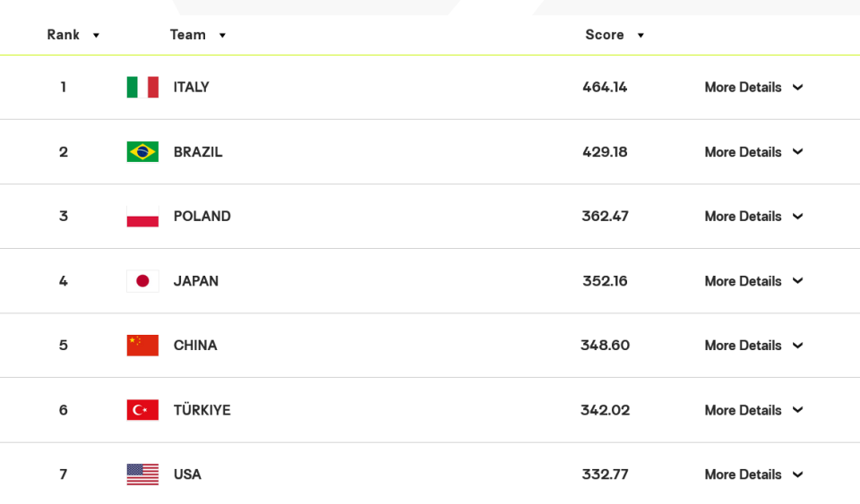Expand China's More Details chevron

tap(798, 346)
